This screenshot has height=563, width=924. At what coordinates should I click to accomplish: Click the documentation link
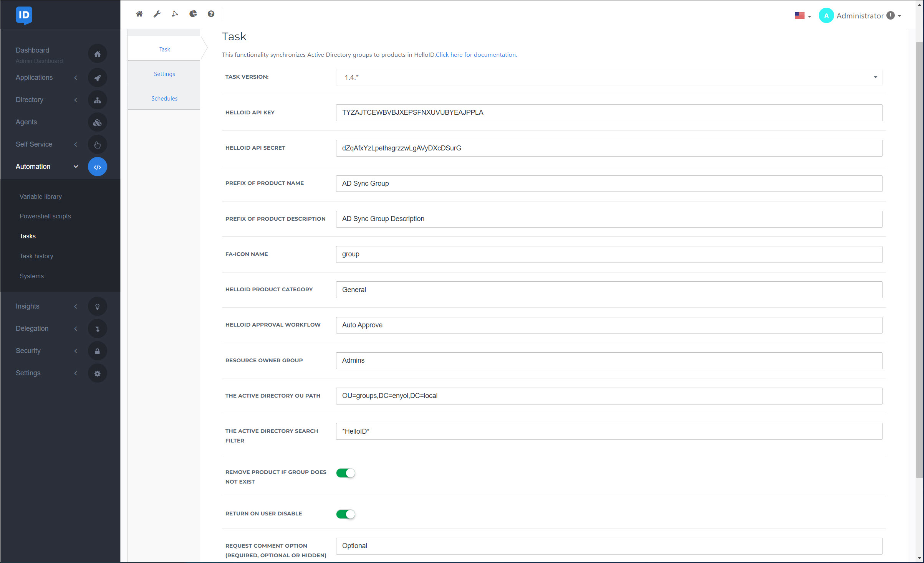click(x=475, y=54)
